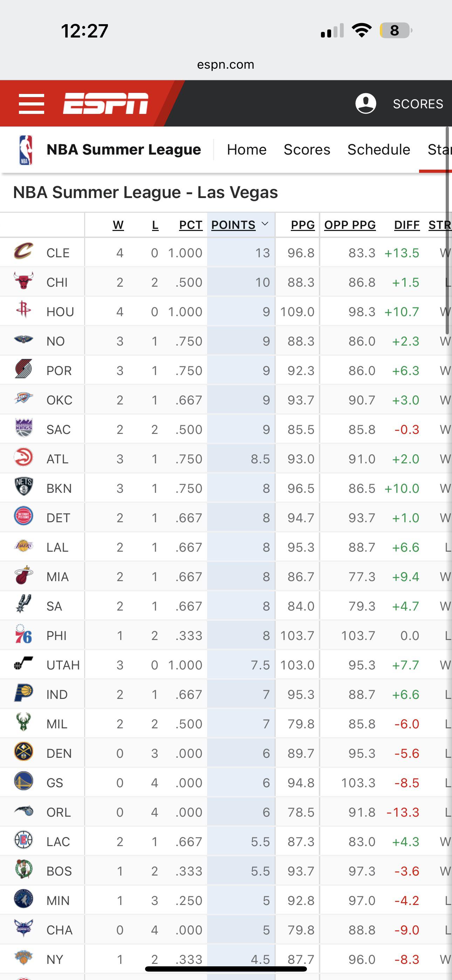452x980 pixels.
Task: Tap the Philadelphia 76ers logo
Action: pyautogui.click(x=23, y=634)
